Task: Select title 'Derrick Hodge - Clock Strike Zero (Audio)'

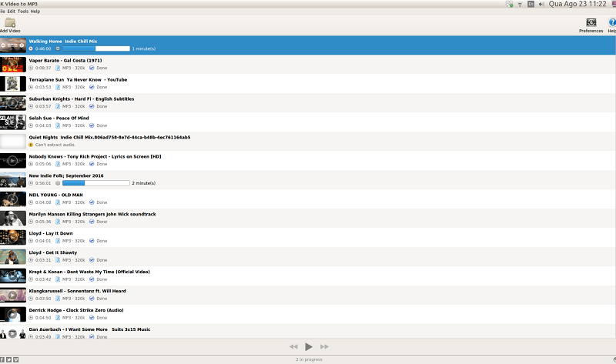Action: click(76, 311)
